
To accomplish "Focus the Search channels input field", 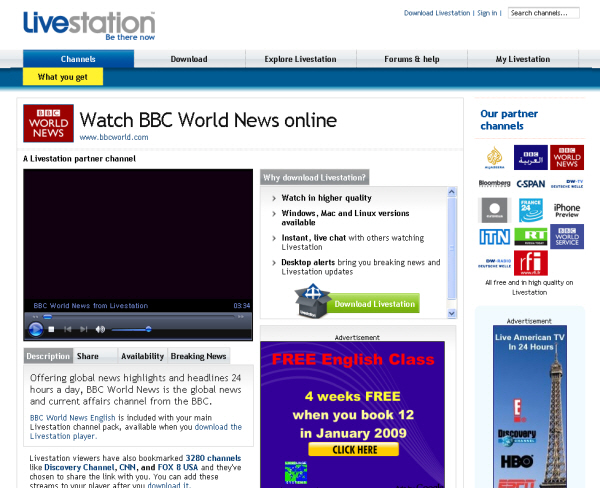I will (543, 13).
